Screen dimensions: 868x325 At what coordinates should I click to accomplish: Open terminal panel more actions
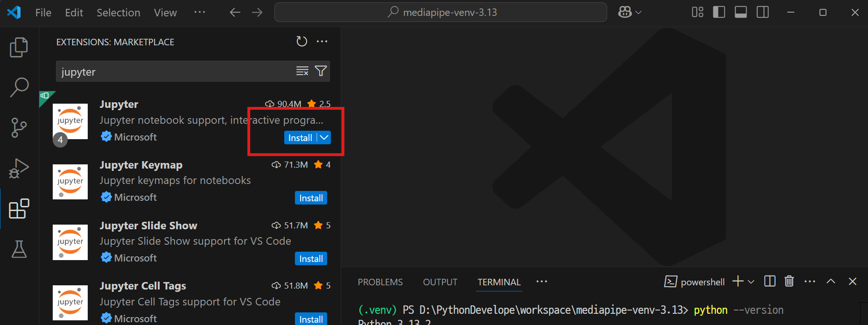point(810,281)
